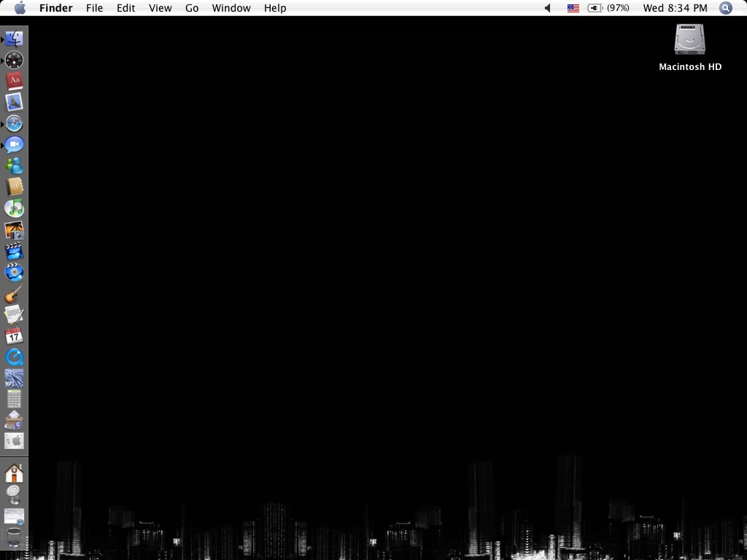
Task: Click the @ spring website Dock item
Action: click(x=15, y=494)
